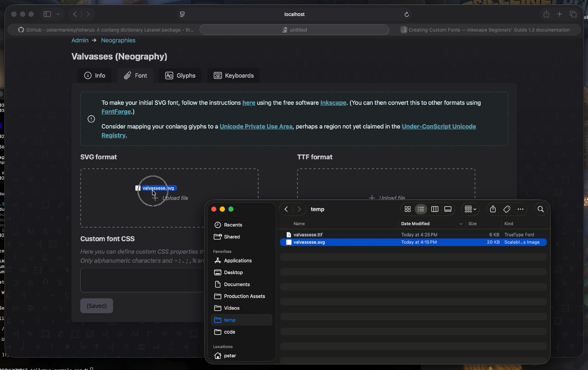Reload the localhost page

click(406, 14)
